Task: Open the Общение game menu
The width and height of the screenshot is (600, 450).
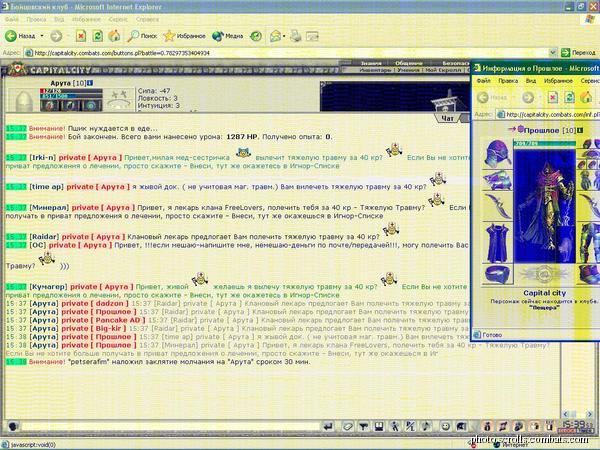Action: [x=409, y=63]
